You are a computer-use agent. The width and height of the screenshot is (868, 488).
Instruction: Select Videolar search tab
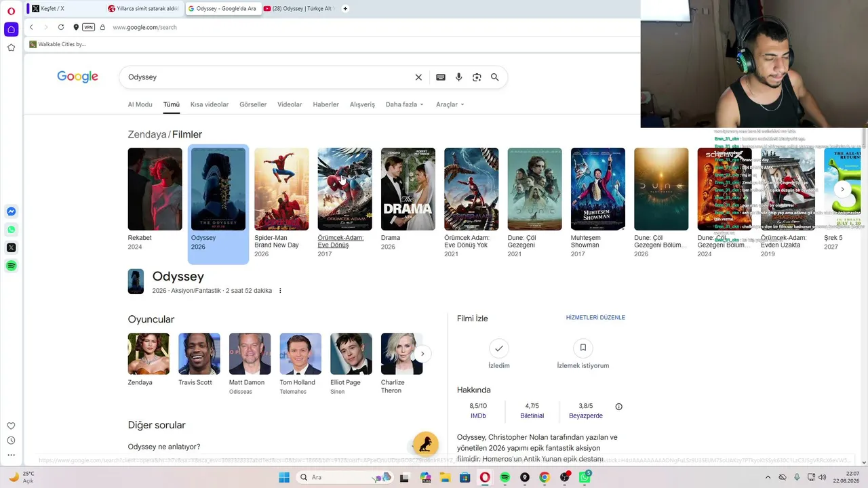point(290,104)
